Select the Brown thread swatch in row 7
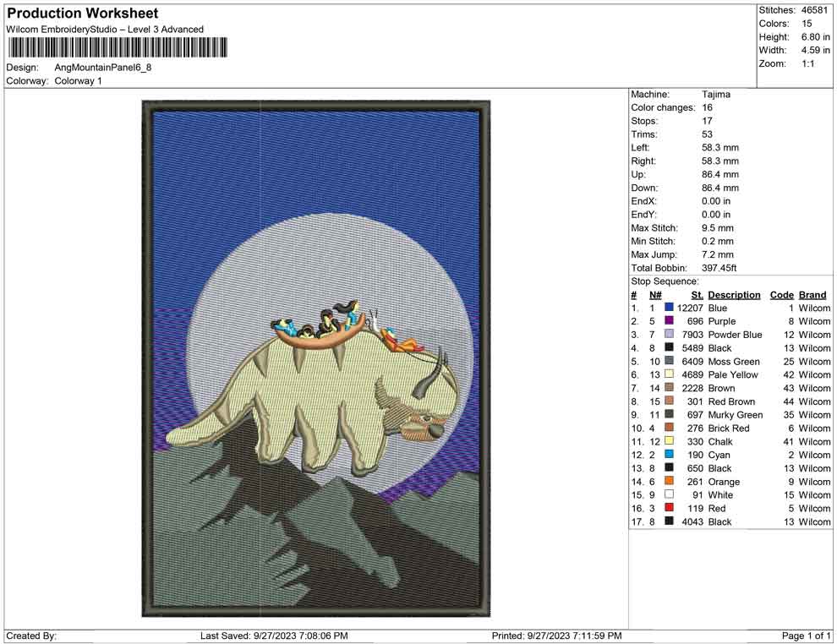The width and height of the screenshot is (837, 644). pyautogui.click(x=669, y=387)
